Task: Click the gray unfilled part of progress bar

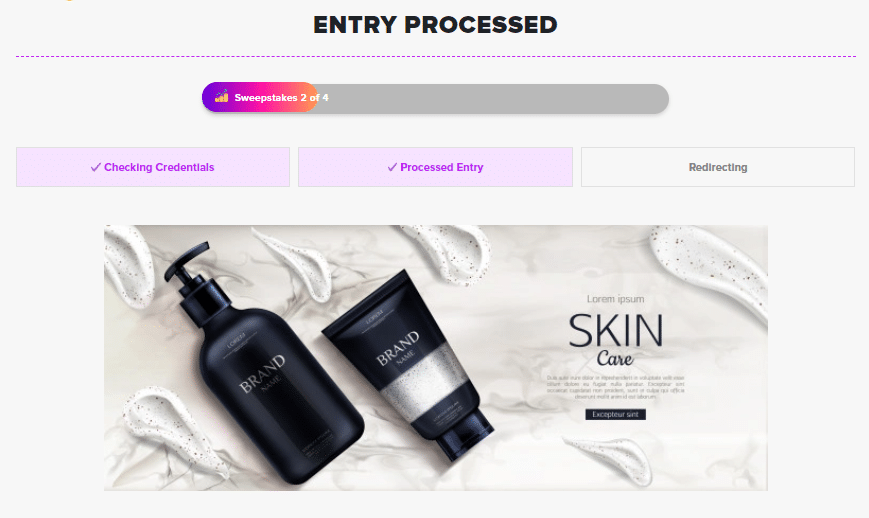Action: click(493, 99)
